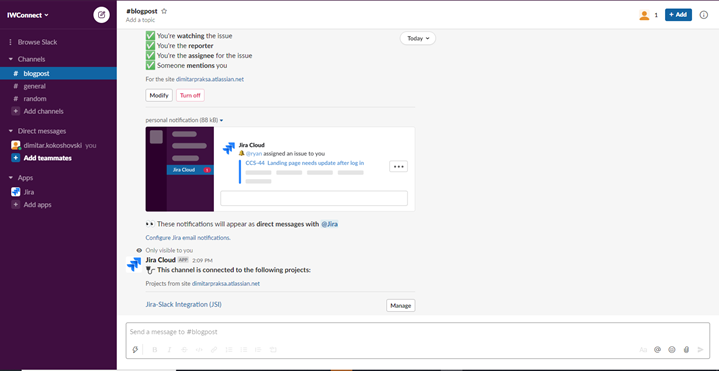The image size is (719, 371).
Task: Click Add a topic under channel name
Action: (x=140, y=20)
